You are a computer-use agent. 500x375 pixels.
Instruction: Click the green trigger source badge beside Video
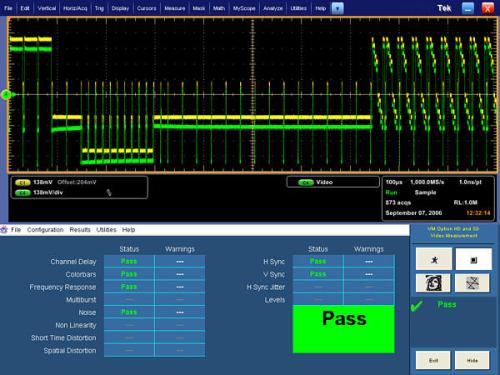(306, 182)
